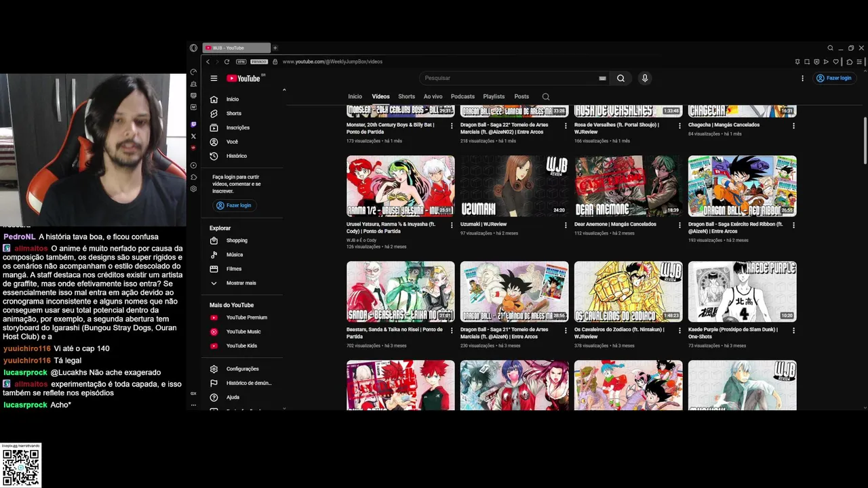Click the Opera GX logo menu icon

pos(194,48)
